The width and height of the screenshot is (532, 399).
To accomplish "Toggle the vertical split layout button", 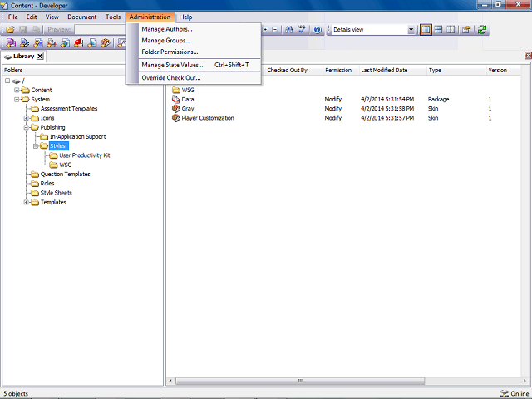I will tap(451, 30).
